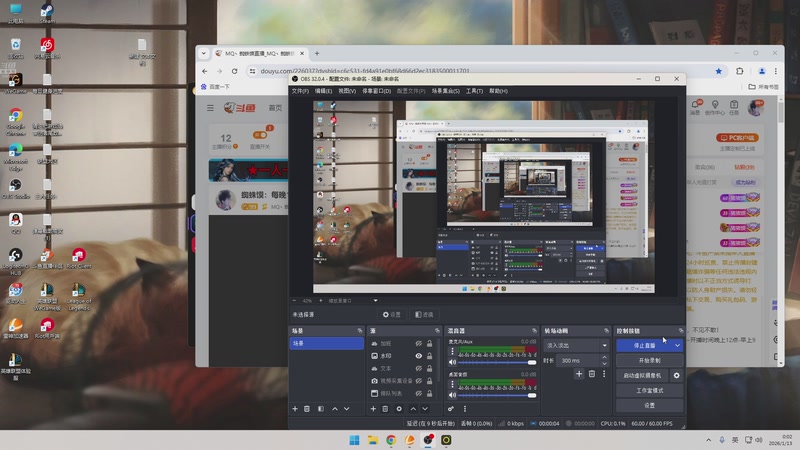Toggle lock on 水印 source
The image size is (800, 450).
[x=430, y=356]
